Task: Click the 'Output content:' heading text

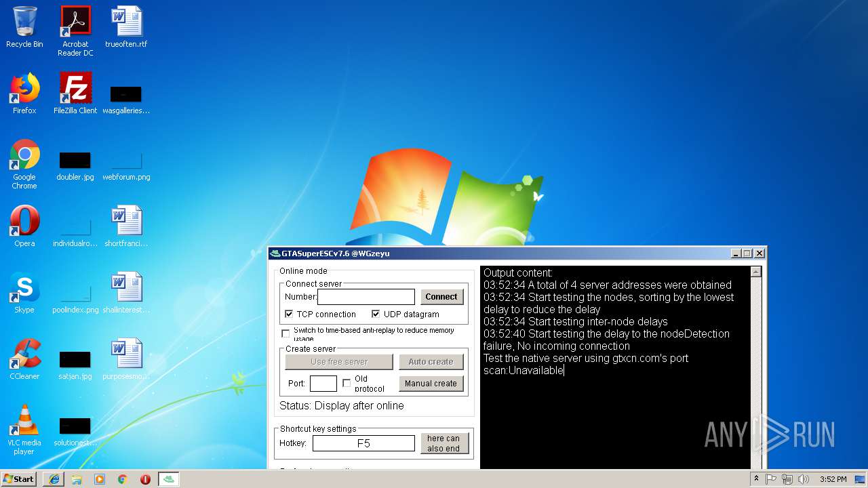Action: click(518, 273)
